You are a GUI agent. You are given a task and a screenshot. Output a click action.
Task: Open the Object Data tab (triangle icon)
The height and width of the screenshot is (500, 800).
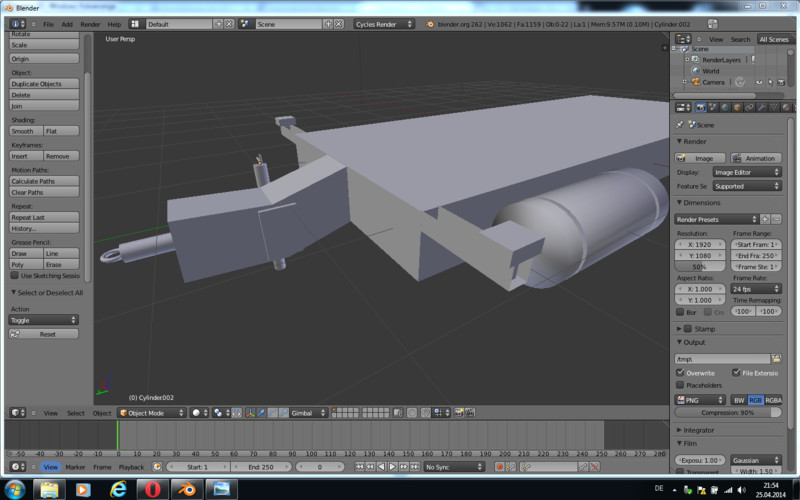[x=774, y=108]
